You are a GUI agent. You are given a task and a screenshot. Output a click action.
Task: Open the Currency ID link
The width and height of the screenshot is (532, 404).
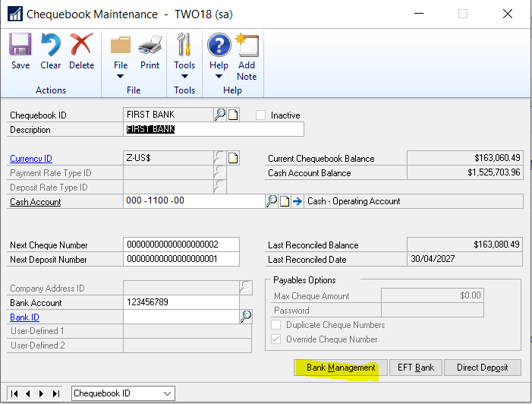[x=31, y=159]
